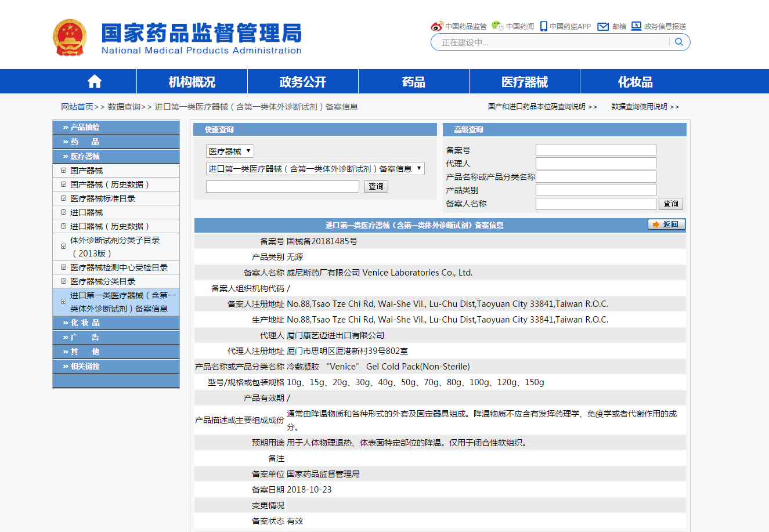The width and height of the screenshot is (769, 532).
Task: Click the bullet icon beside 国产器械
Action: click(x=63, y=171)
